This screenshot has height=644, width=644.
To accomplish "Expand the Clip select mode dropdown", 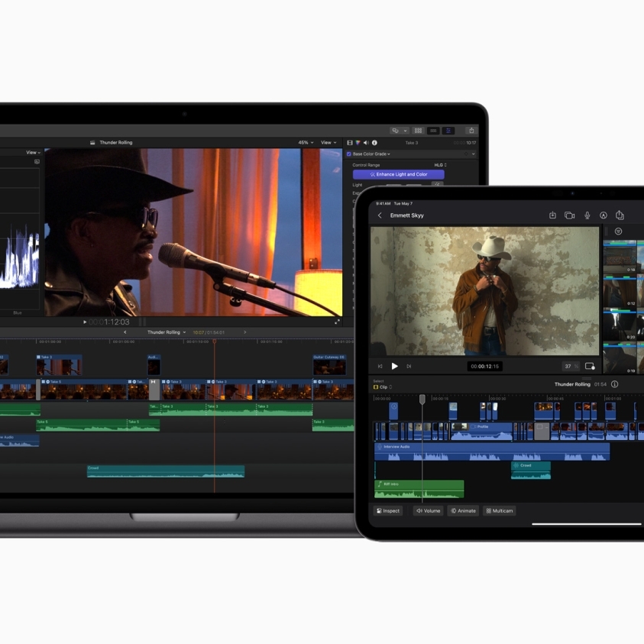I will 383,387.
